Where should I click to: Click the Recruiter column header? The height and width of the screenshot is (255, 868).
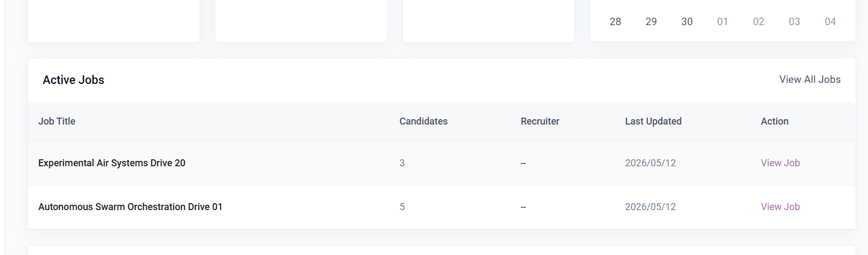pos(540,121)
